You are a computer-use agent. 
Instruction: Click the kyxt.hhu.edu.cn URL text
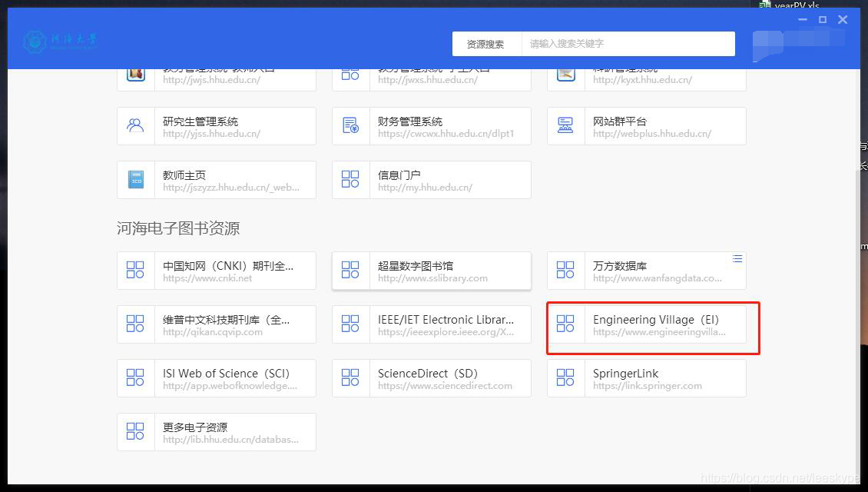click(642, 80)
